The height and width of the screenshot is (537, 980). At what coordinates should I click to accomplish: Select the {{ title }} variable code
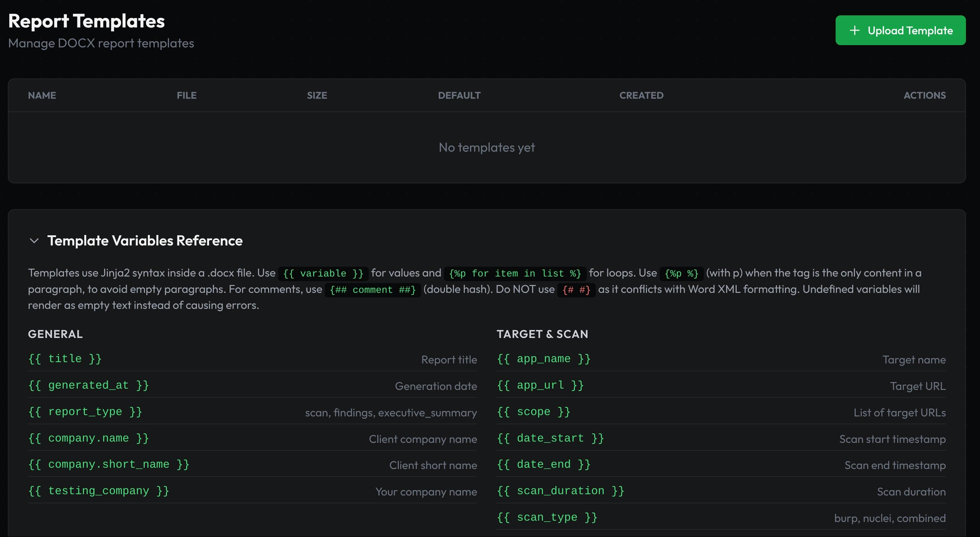pos(65,358)
